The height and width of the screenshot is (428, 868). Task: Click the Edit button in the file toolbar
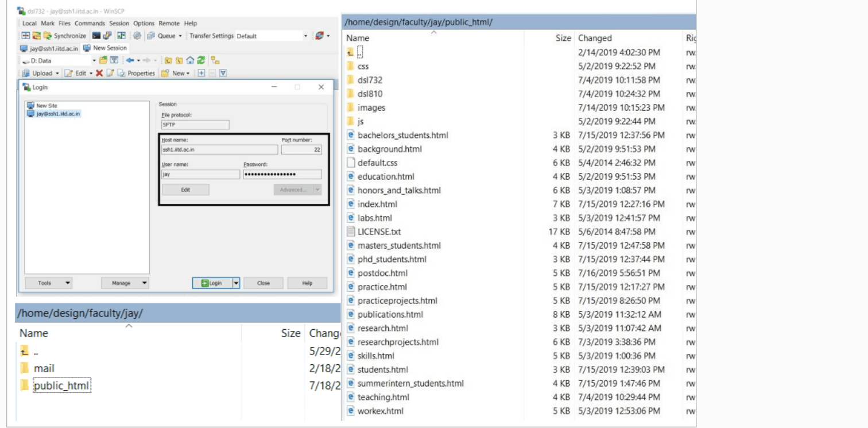coord(75,74)
